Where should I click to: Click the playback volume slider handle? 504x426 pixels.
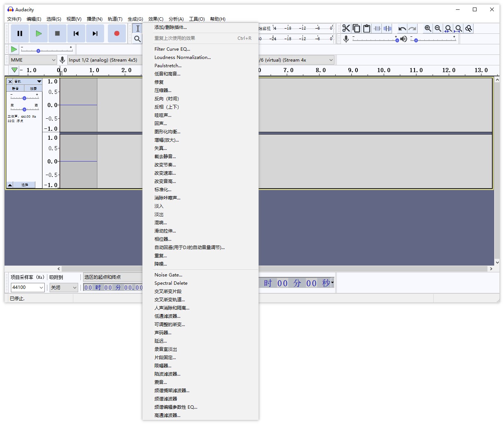(416, 40)
